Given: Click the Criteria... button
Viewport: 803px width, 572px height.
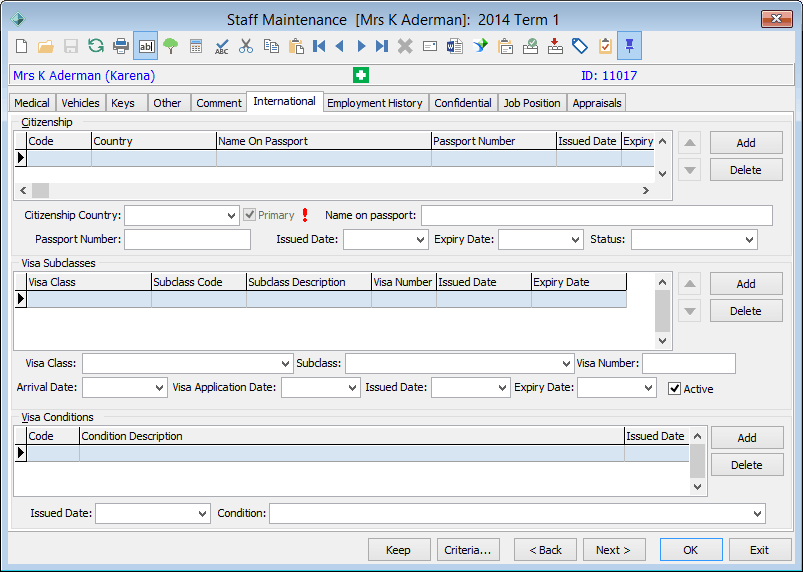Looking at the screenshot, I should click(468, 550).
